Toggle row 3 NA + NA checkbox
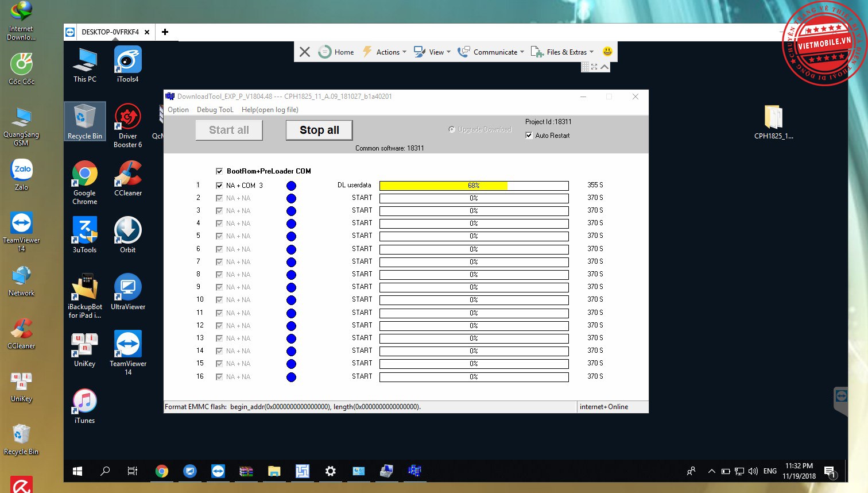The height and width of the screenshot is (493, 868). click(219, 211)
